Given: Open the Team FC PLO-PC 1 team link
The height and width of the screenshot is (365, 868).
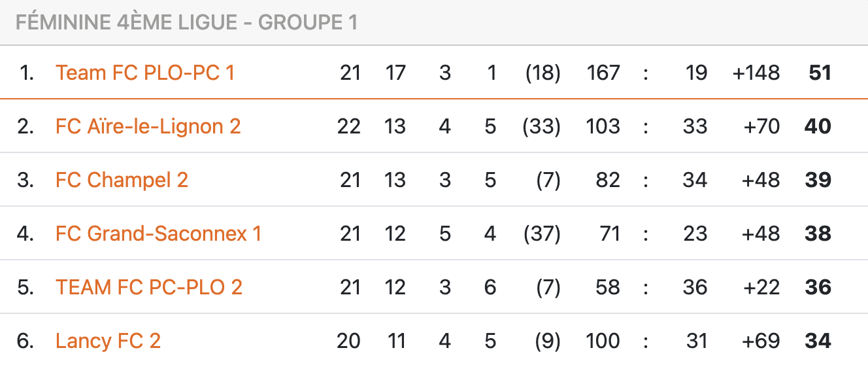Looking at the screenshot, I should tap(145, 73).
